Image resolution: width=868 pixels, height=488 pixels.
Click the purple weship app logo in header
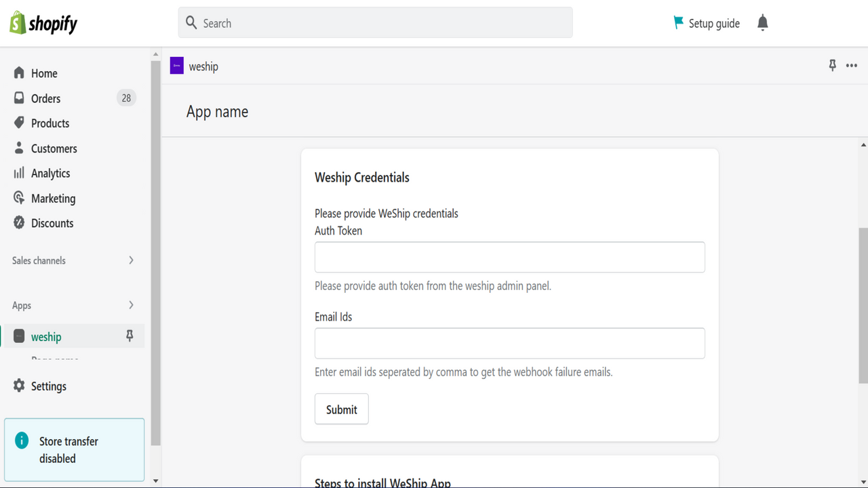[177, 66]
